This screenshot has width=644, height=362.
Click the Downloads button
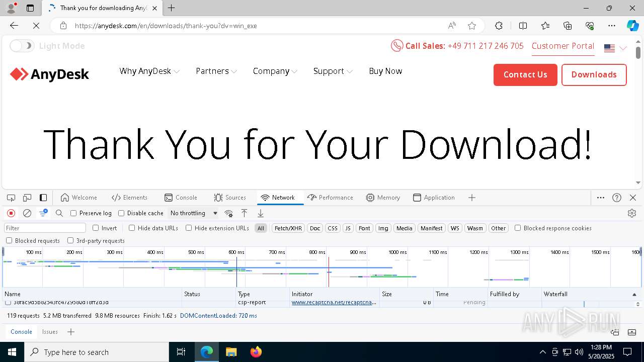point(594,74)
